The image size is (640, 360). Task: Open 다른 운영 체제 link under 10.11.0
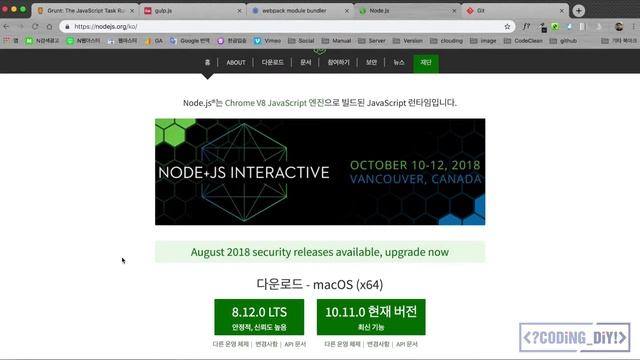(x=342, y=344)
